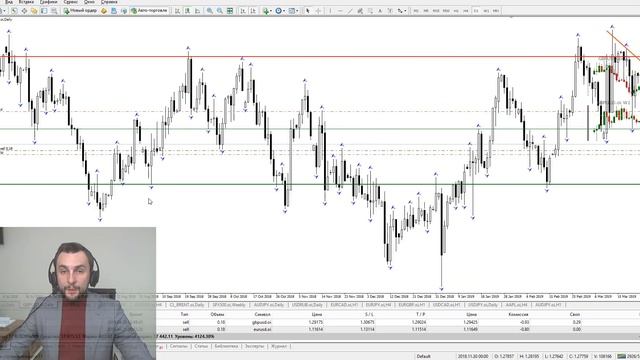Toggle the Terminal panel icon
The height and width of the screenshot is (360, 640).
coord(44,11)
